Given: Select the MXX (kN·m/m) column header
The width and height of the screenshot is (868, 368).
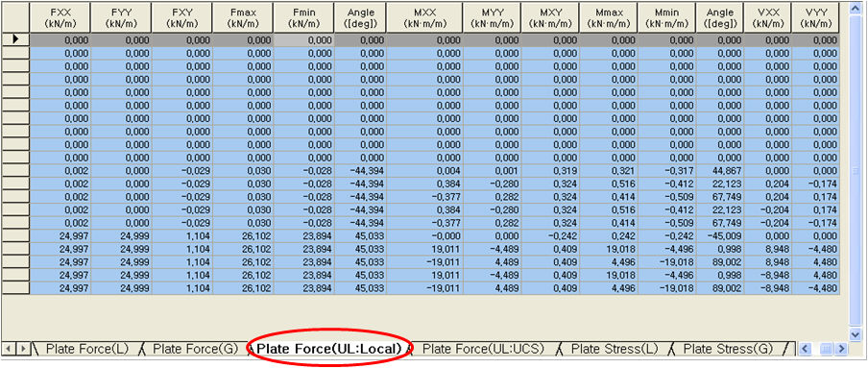Looking at the screenshot, I should (x=424, y=17).
